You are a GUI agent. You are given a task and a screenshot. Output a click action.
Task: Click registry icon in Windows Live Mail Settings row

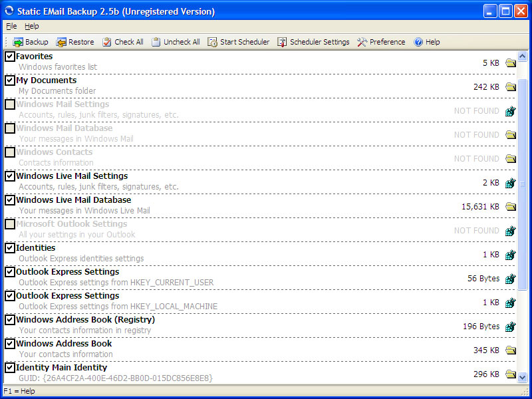(x=511, y=183)
